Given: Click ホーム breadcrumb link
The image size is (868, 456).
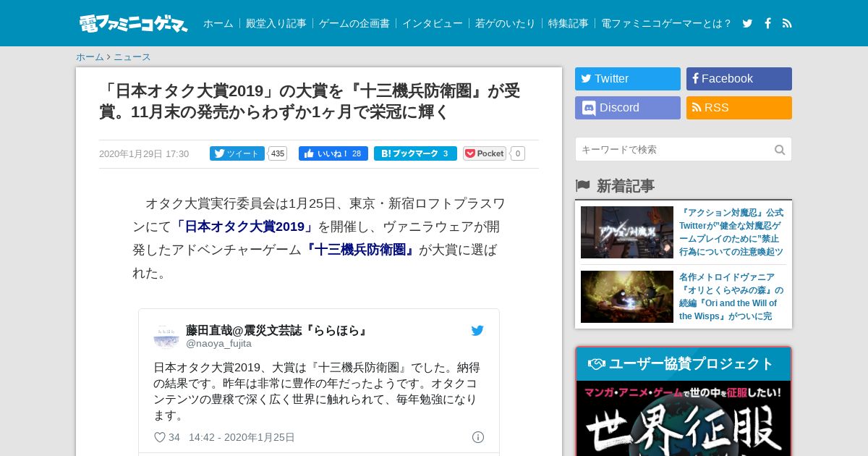Looking at the screenshot, I should pyautogui.click(x=90, y=57).
